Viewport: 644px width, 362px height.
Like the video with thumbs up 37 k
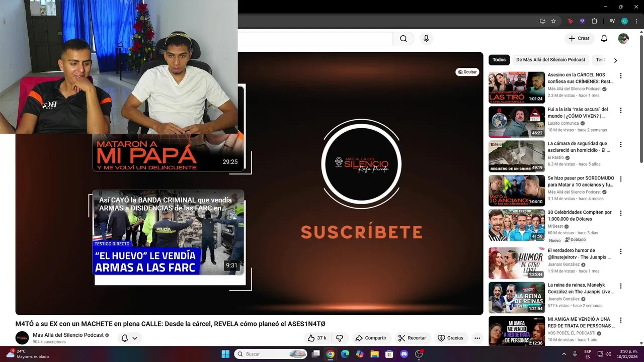(317, 338)
